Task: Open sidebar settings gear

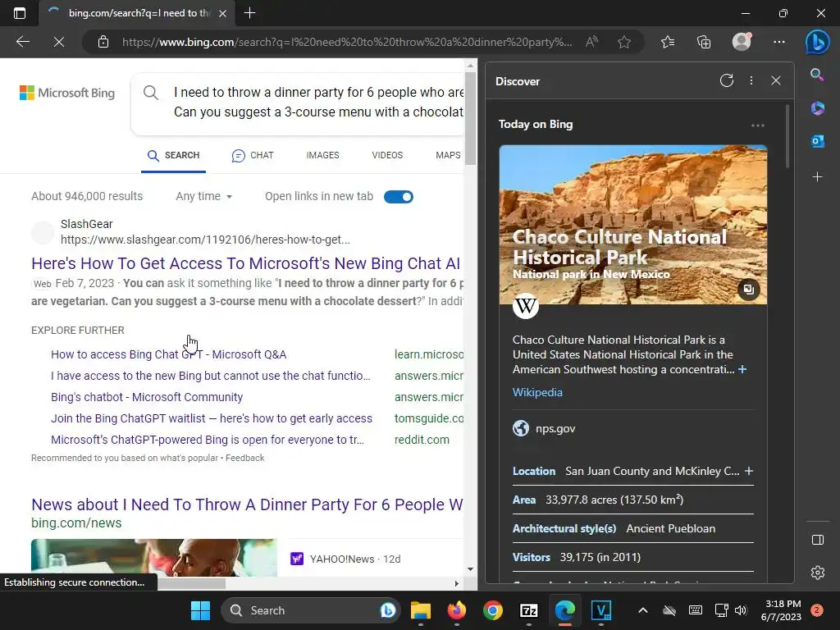Action: pos(818,572)
